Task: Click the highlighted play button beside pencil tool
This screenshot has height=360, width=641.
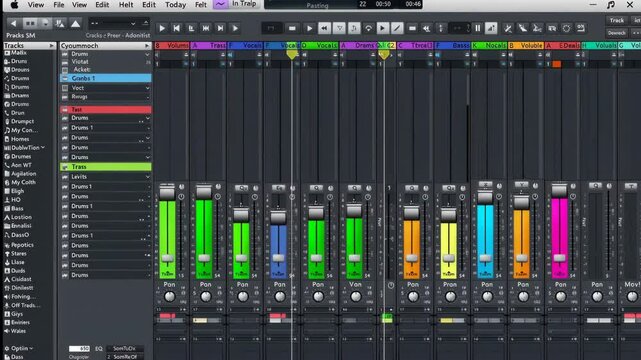Action: [383, 28]
